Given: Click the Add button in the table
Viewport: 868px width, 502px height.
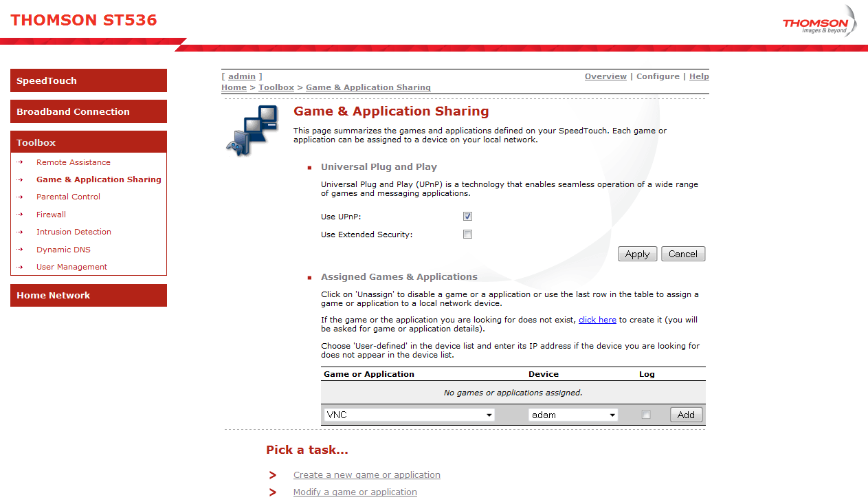Looking at the screenshot, I should 686,415.
